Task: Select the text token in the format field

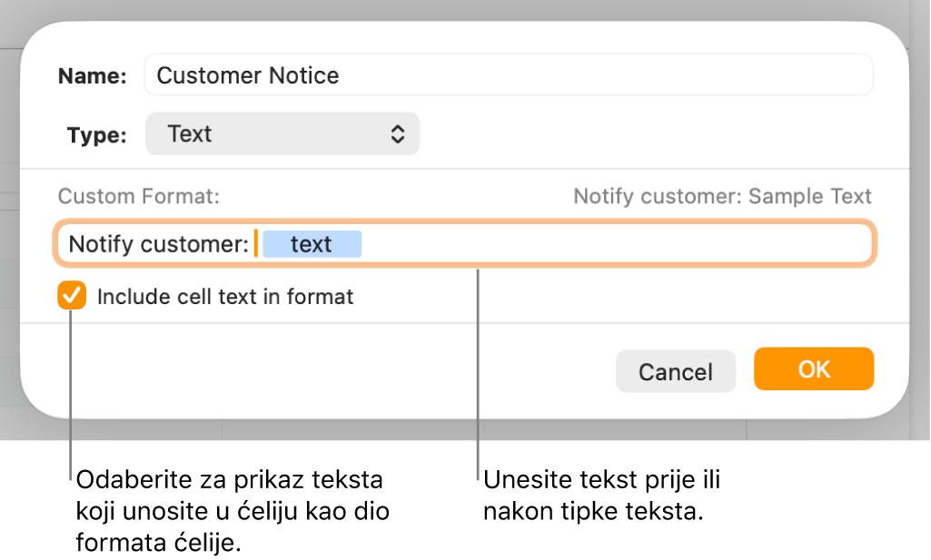Action: tap(312, 243)
